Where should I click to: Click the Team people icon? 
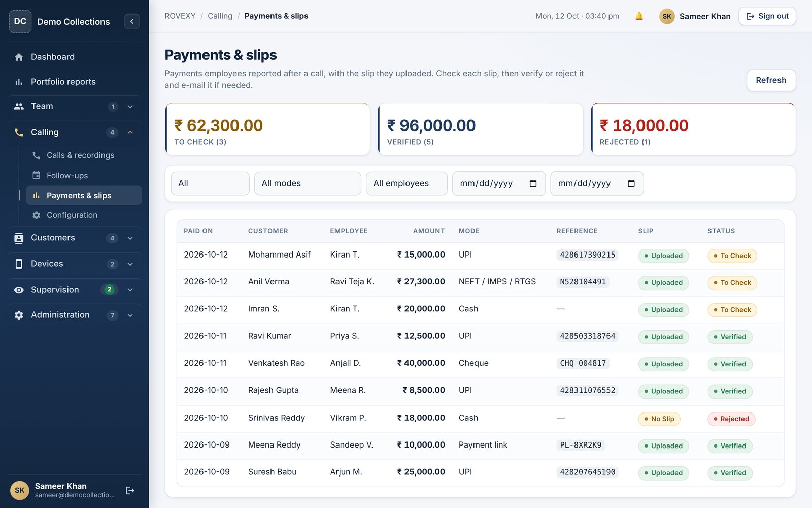[19, 106]
